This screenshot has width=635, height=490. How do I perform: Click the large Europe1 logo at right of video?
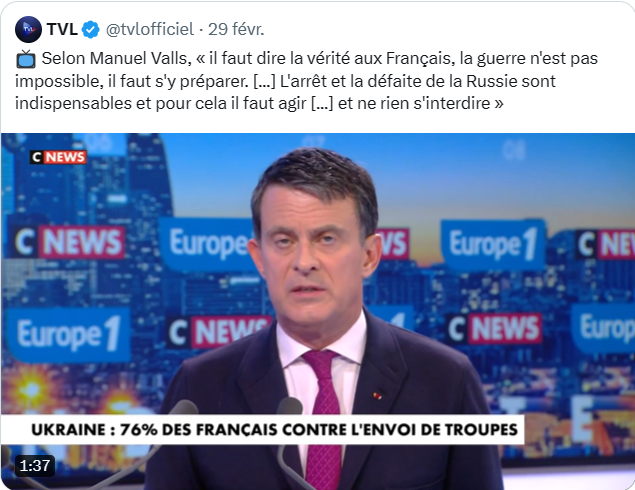[x=493, y=245]
